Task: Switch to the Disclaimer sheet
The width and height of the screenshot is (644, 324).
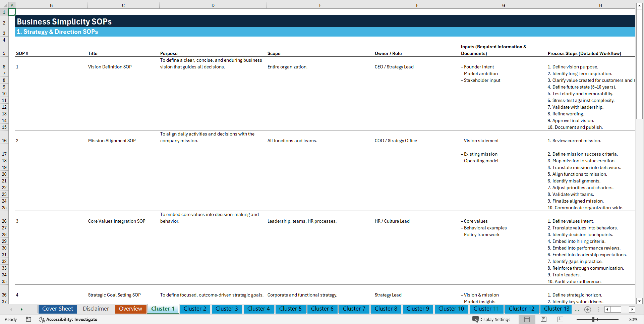Action: (96, 309)
